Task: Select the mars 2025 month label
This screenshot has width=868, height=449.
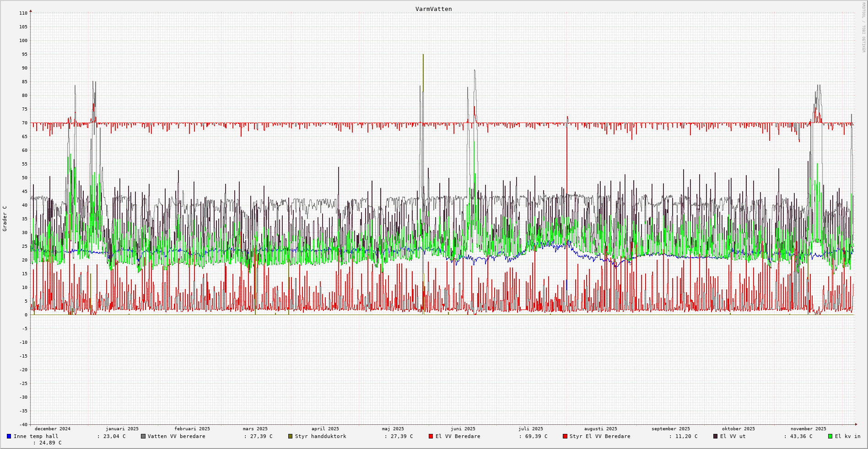Action: point(255,429)
